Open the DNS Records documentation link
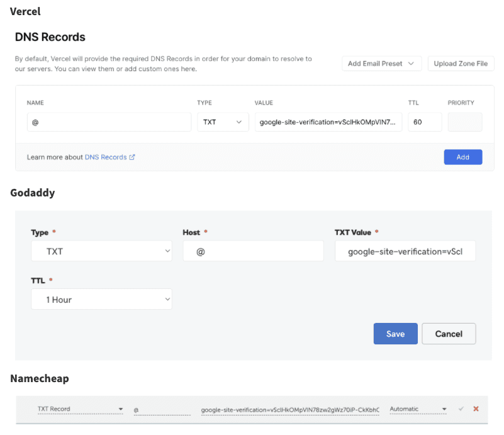This screenshot has width=504, height=435. click(x=106, y=157)
